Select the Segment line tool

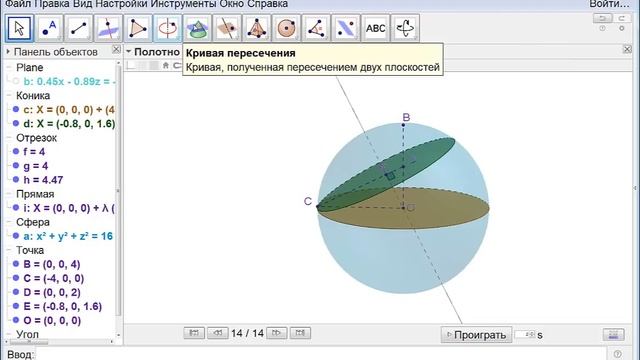click(x=78, y=28)
